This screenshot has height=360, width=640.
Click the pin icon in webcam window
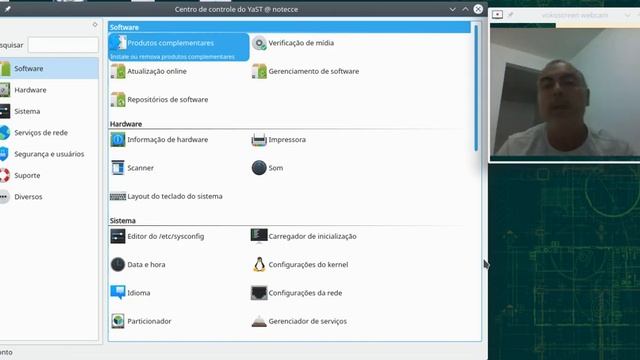[510, 15]
